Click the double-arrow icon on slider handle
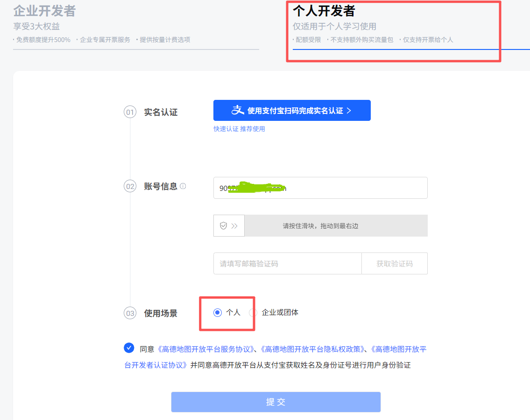Image resolution: width=530 pixels, height=420 pixels. pos(234,226)
